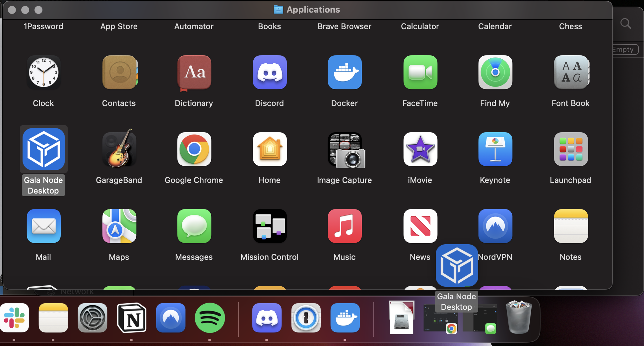Open Docker from the Dock

click(345, 318)
